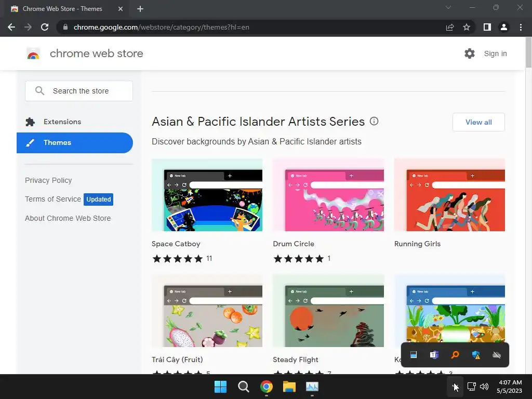The width and height of the screenshot is (532, 399).
Task: Click the Space Catboy title text
Action: click(x=176, y=244)
